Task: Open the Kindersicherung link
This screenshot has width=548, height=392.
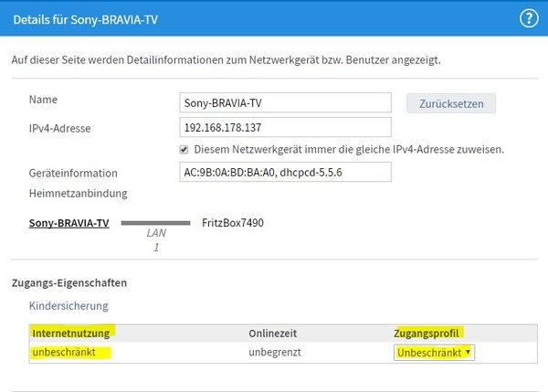Action: coord(68,305)
